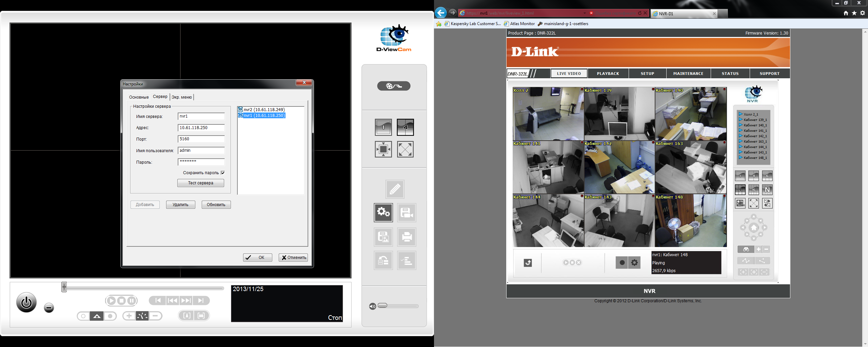
Task: Click the Кабинет 142 camera thumbnail
Action: (619, 167)
